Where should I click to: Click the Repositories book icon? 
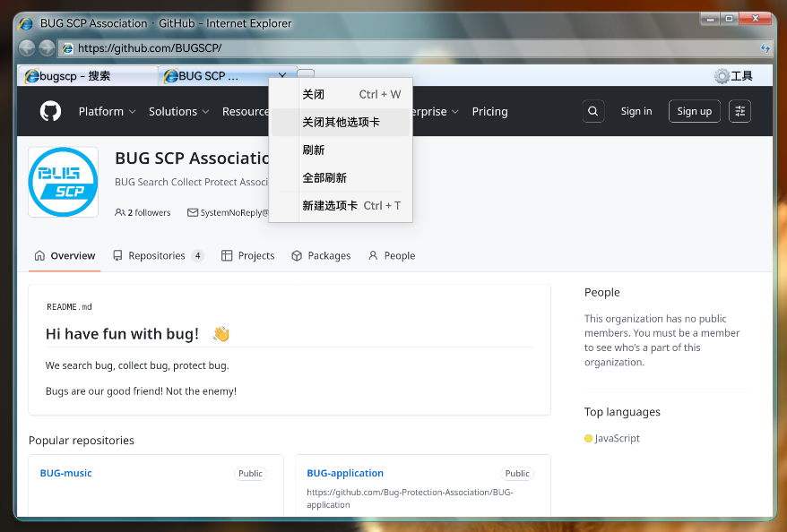117,256
